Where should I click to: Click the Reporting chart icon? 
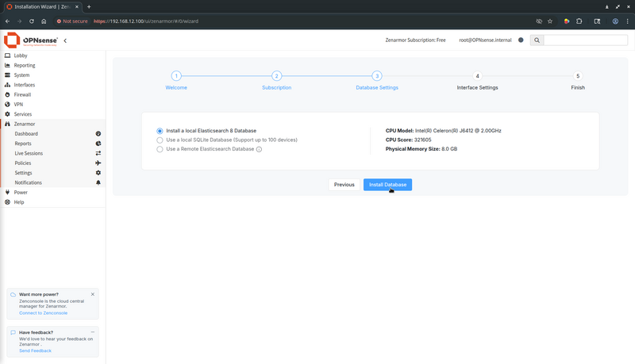[7, 65]
